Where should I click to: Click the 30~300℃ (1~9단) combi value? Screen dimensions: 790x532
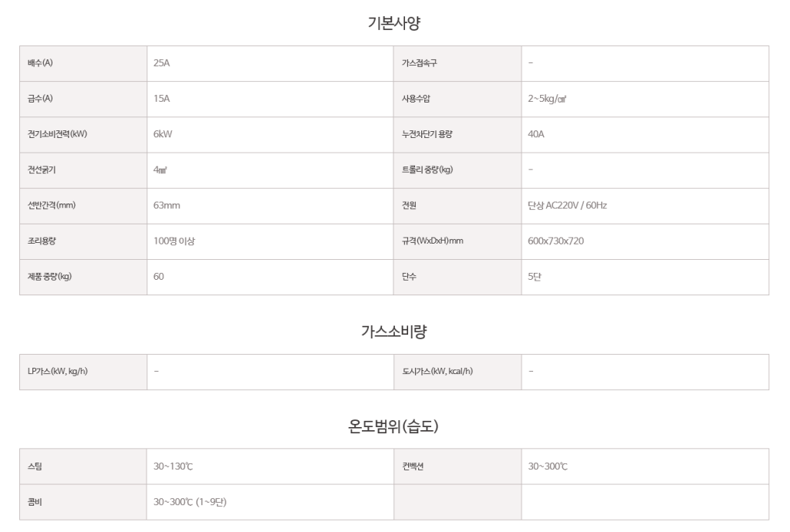pyautogui.click(x=190, y=502)
